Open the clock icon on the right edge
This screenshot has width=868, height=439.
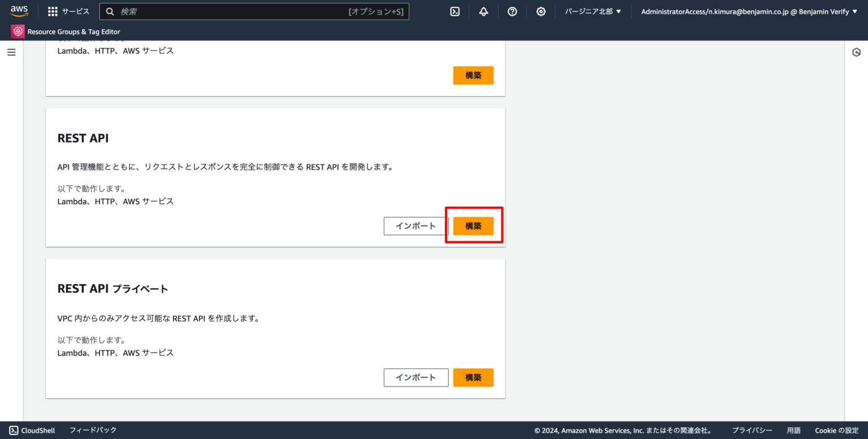pos(856,51)
